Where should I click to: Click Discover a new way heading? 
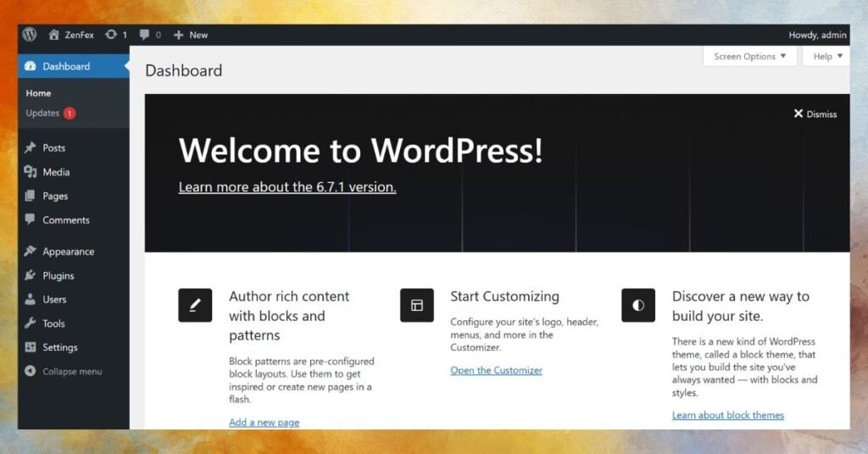tap(741, 306)
